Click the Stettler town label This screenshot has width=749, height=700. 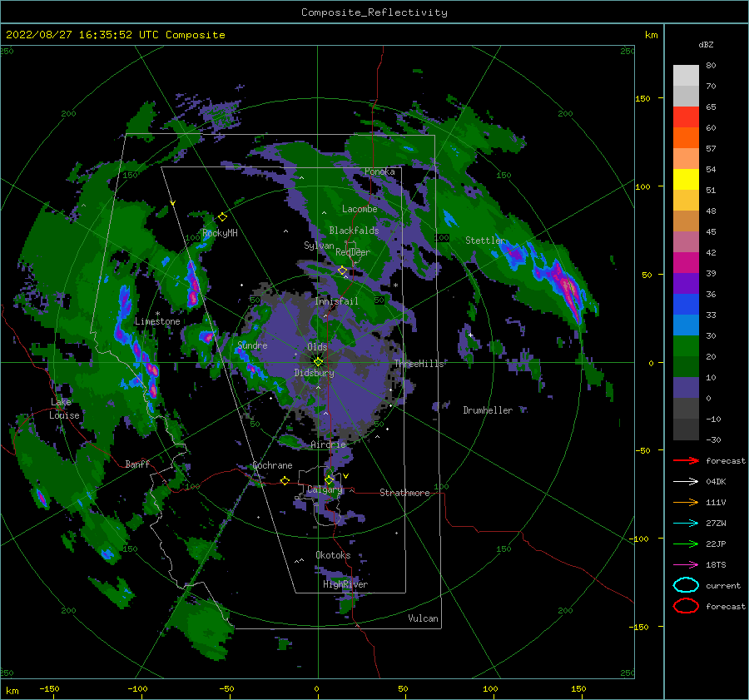485,241
